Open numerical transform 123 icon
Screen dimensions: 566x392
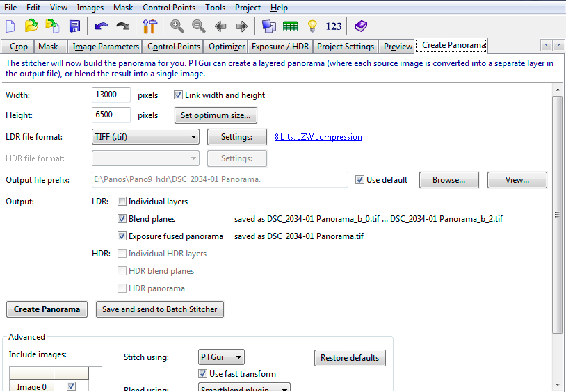point(334,26)
